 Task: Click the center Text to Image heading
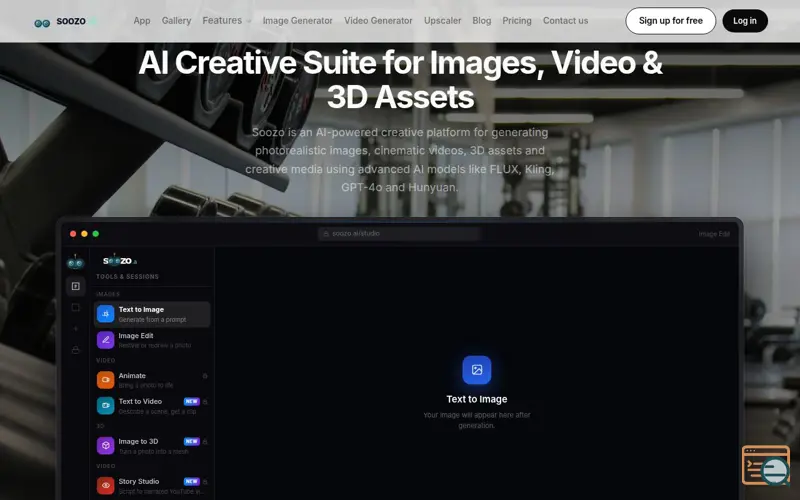coord(477,399)
